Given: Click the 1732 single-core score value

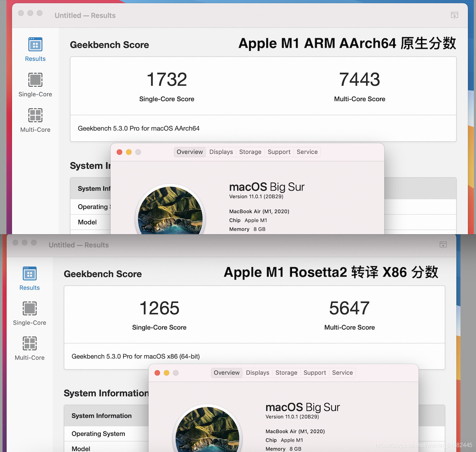Looking at the screenshot, I should tap(167, 79).
